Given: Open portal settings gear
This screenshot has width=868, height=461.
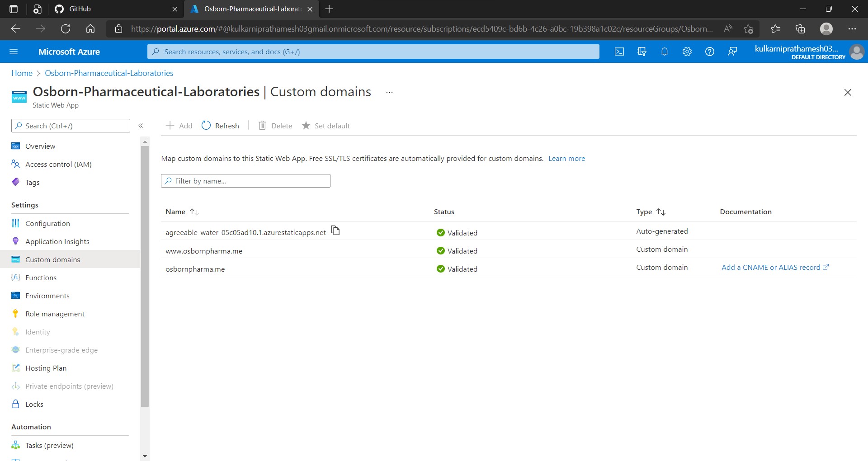Looking at the screenshot, I should pyautogui.click(x=687, y=52).
